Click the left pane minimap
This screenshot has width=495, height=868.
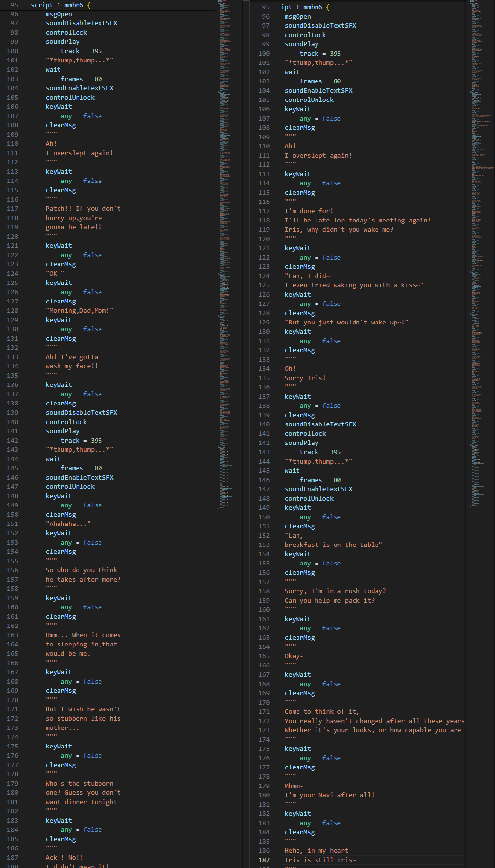click(225, 254)
